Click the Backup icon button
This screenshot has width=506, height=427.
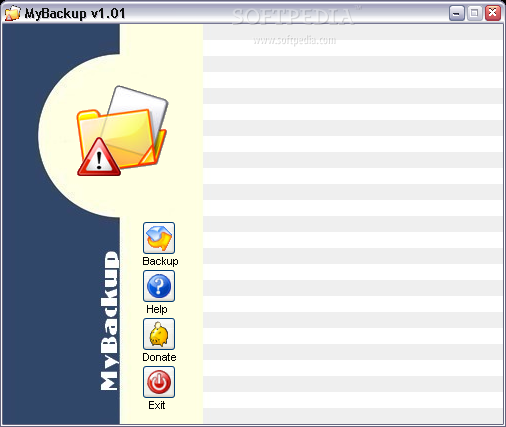click(159, 238)
